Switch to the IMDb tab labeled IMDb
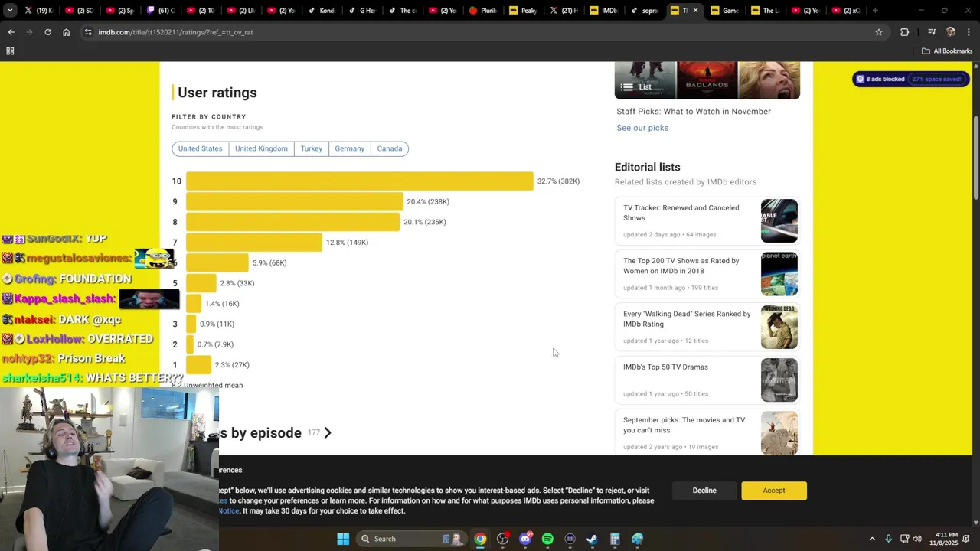The height and width of the screenshot is (551, 980). pos(604,11)
